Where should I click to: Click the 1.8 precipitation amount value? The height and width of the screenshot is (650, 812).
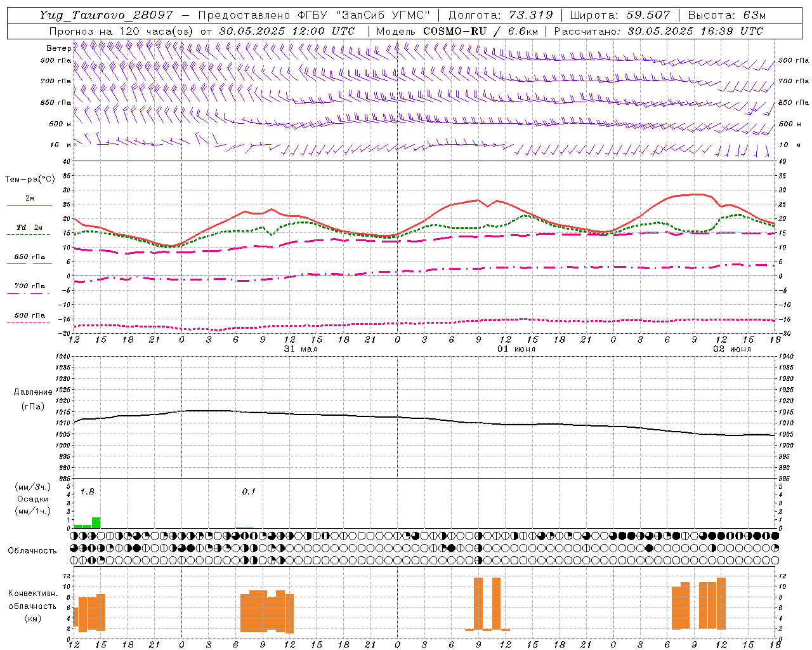(x=87, y=492)
